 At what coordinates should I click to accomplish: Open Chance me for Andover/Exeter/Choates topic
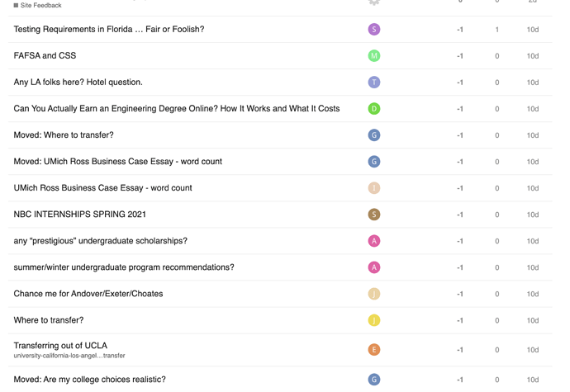[x=88, y=294]
